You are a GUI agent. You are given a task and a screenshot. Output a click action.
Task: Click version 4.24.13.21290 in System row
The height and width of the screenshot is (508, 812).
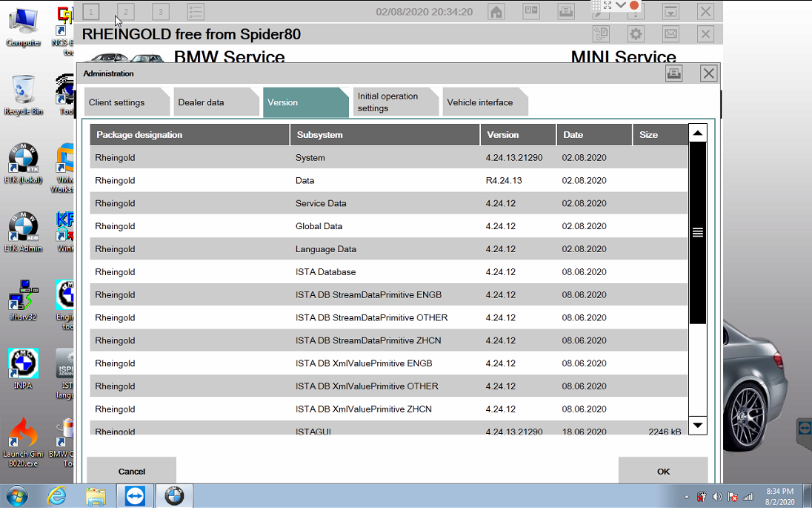pyautogui.click(x=514, y=157)
